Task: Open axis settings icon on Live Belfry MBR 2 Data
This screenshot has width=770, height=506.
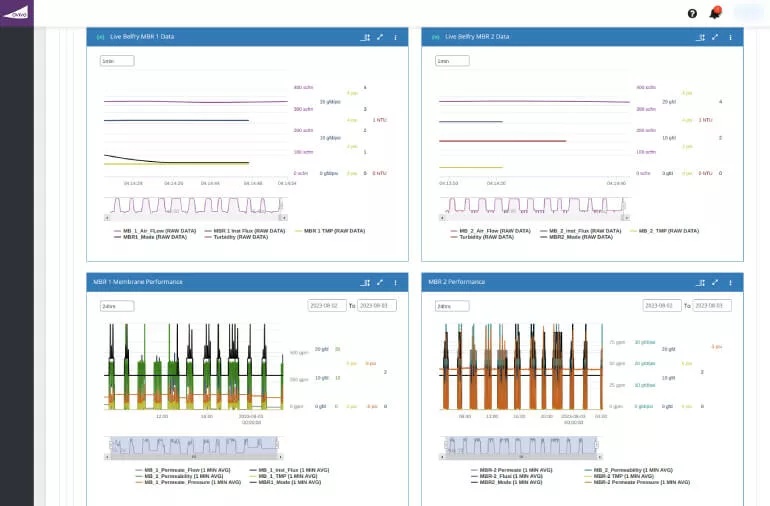Action: click(x=701, y=37)
